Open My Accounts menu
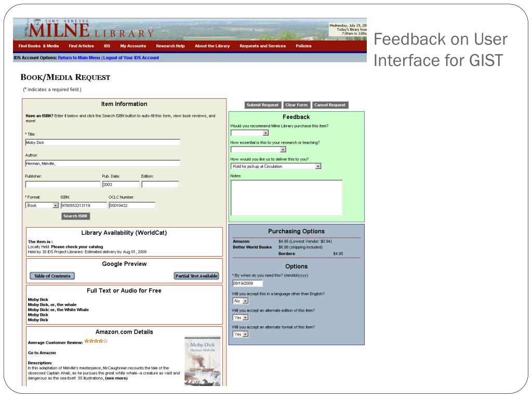The width and height of the screenshot is (532, 399). pyautogui.click(x=133, y=46)
